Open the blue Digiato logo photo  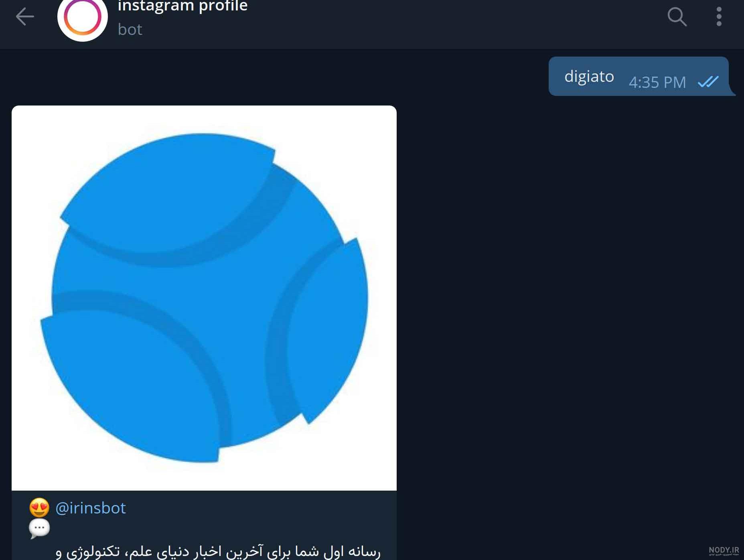[204, 298]
